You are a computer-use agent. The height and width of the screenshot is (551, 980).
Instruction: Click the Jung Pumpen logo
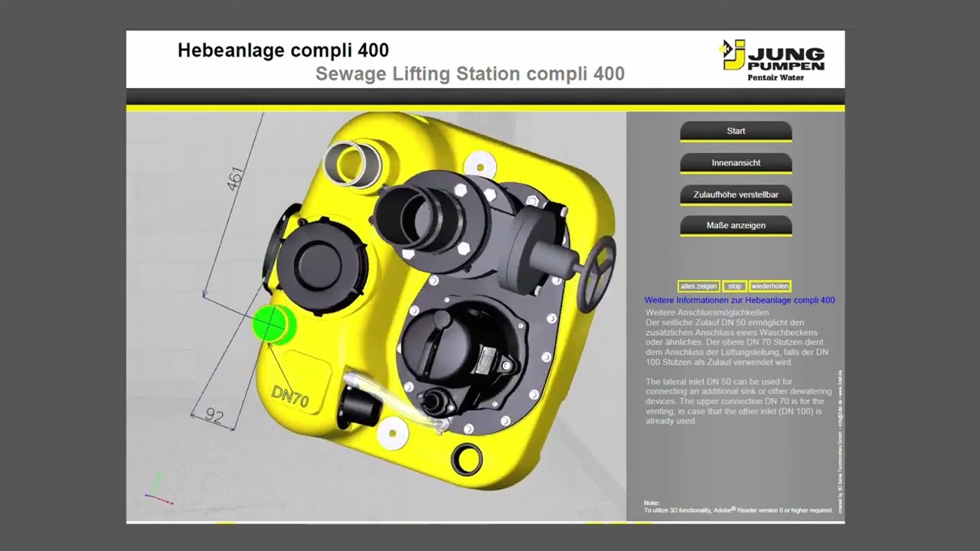pyautogui.click(x=773, y=60)
